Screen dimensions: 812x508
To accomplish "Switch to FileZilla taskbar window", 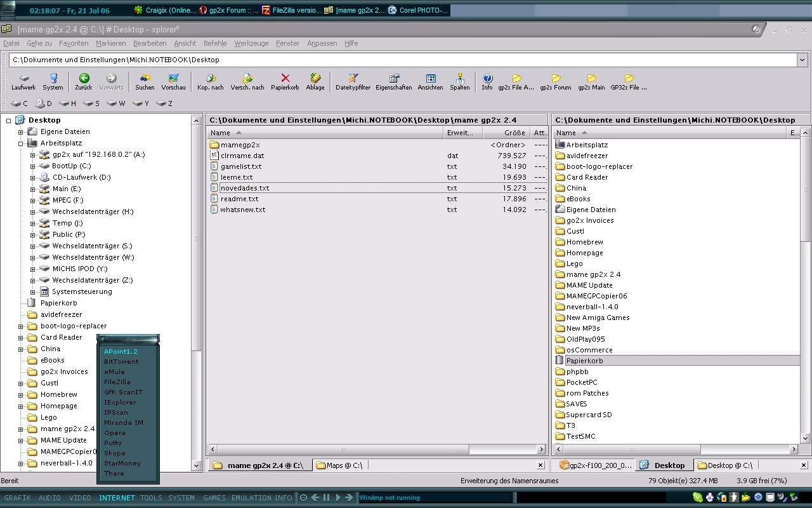I will 292,10.
